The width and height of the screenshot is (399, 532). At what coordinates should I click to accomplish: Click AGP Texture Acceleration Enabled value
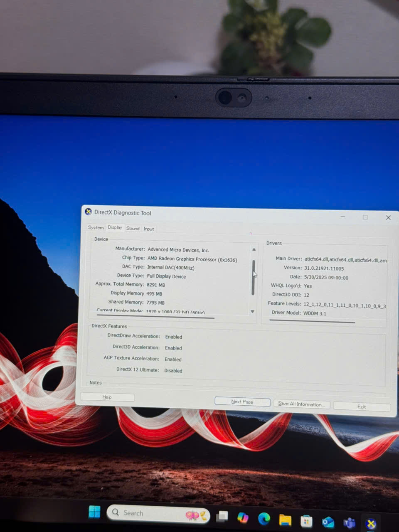click(173, 359)
